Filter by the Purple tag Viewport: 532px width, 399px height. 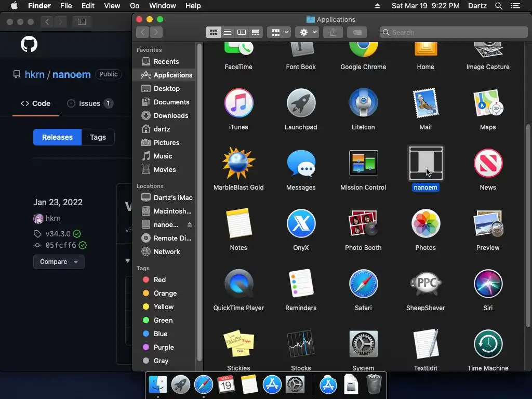coord(164,347)
